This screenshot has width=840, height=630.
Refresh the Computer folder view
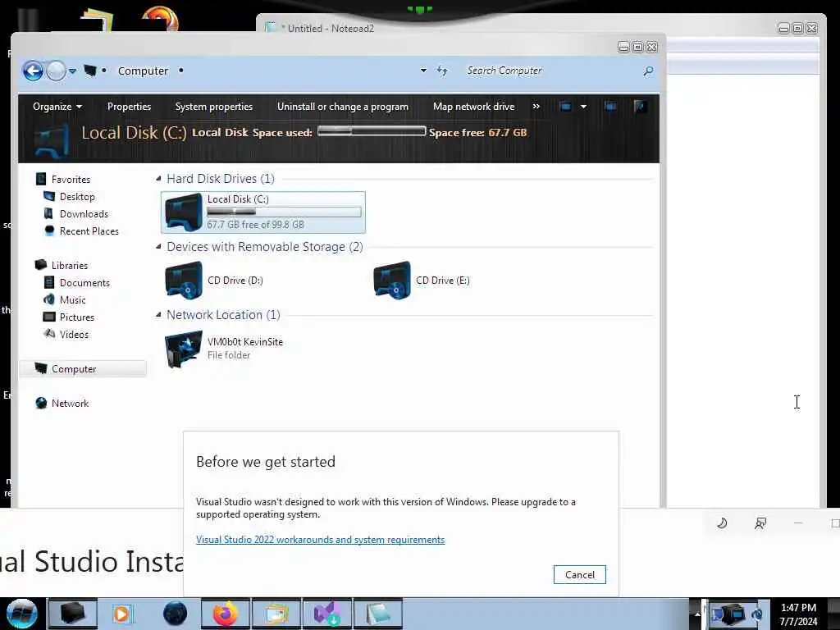tap(442, 71)
